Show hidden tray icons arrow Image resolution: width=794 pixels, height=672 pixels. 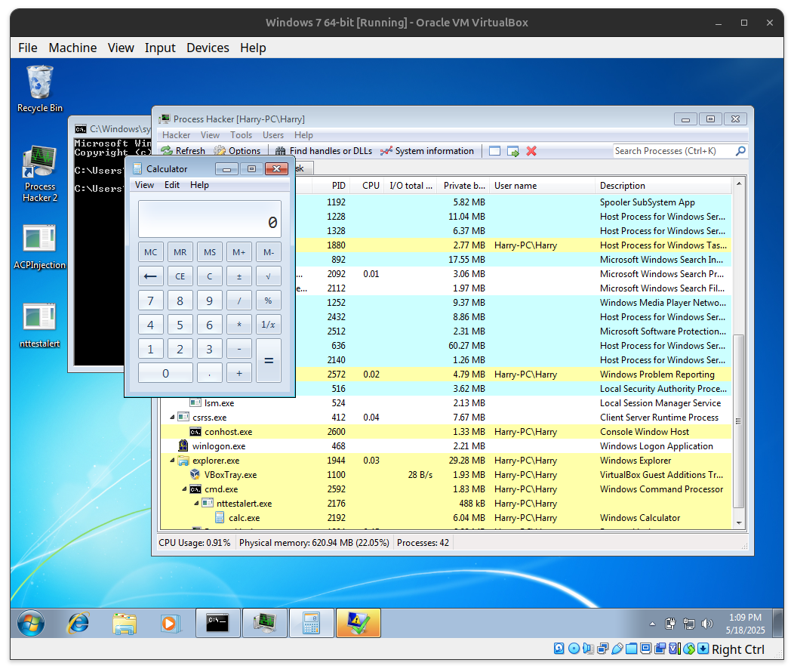pyautogui.click(x=652, y=624)
